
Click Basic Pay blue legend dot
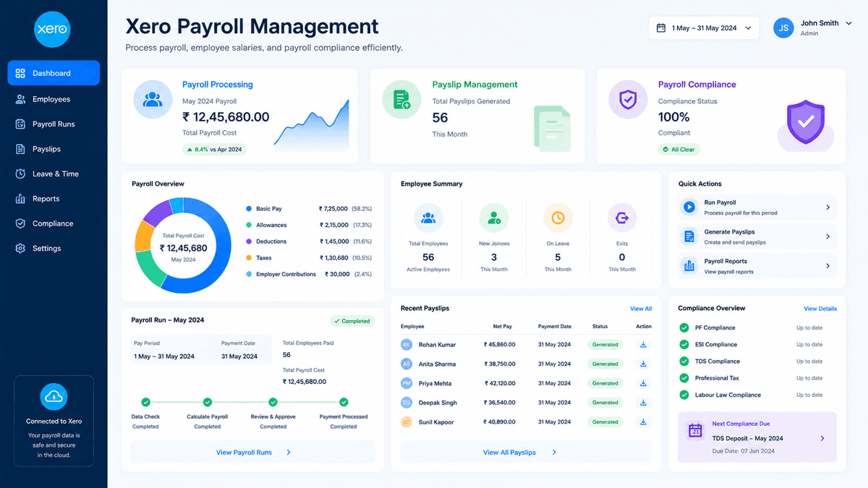(x=249, y=209)
